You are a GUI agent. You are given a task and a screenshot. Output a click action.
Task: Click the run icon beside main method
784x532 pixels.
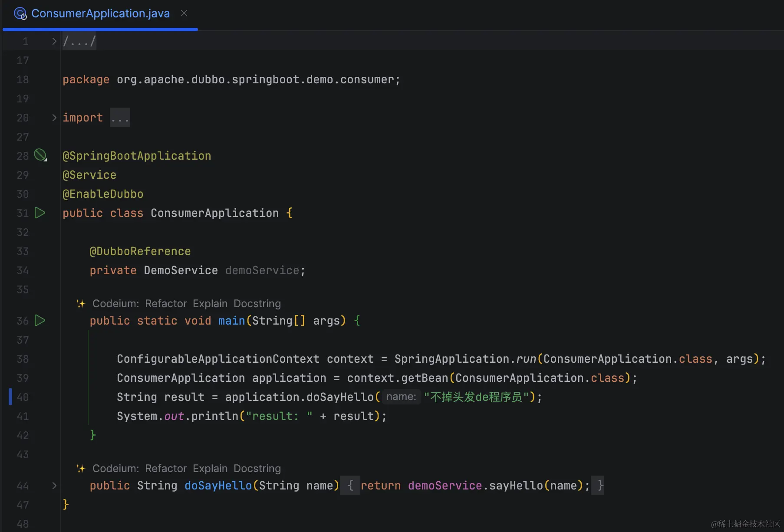pos(40,320)
